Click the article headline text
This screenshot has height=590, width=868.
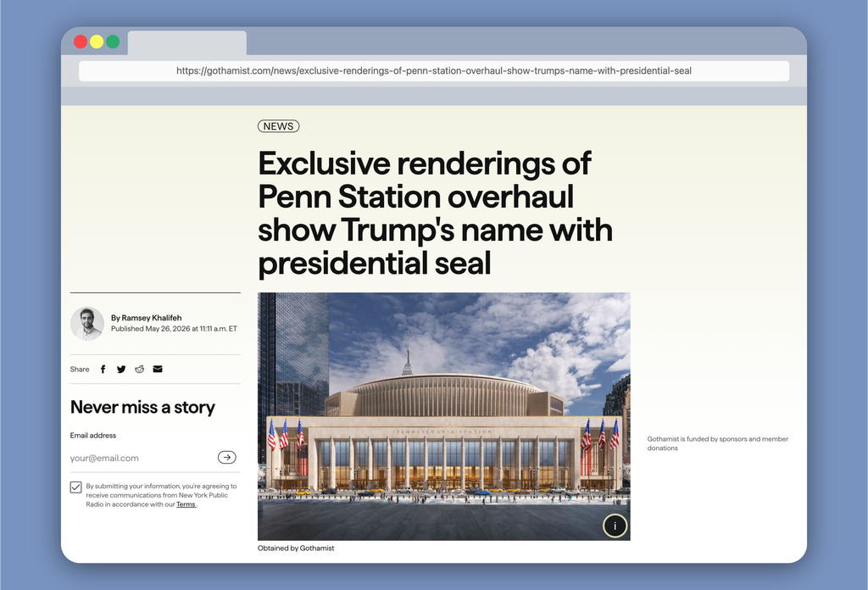tap(435, 213)
